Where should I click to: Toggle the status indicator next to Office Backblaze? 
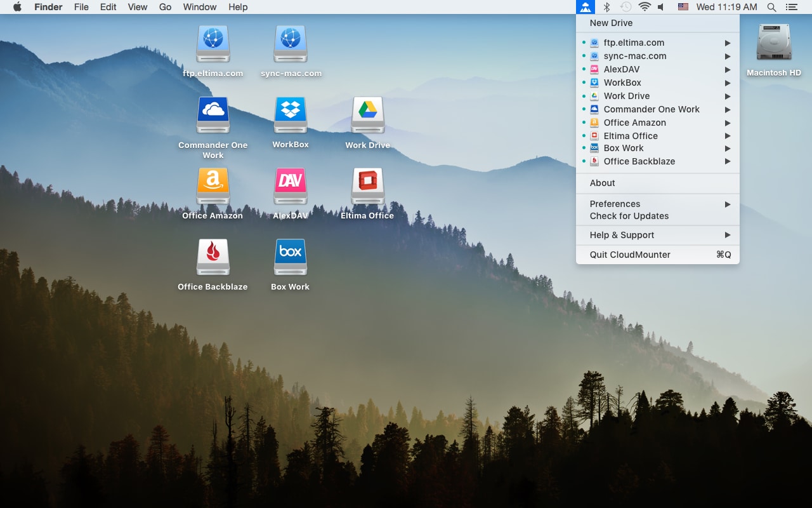click(584, 161)
